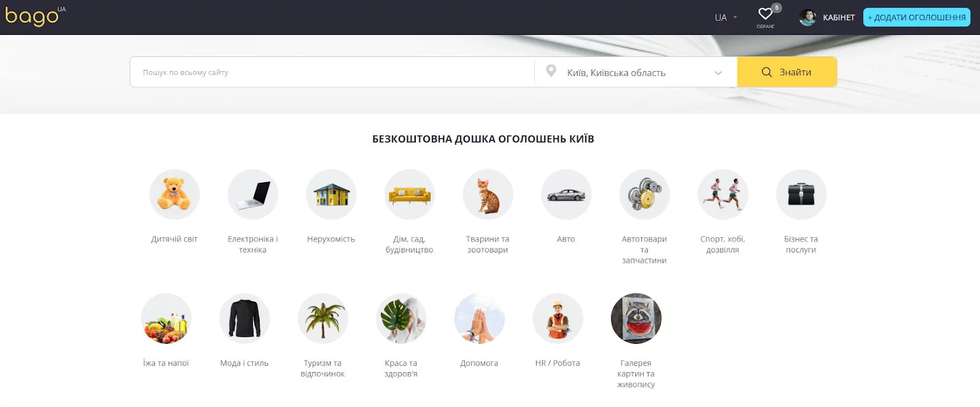Click the location pin icon
Viewport: 980px width, 407px height.
[551, 71]
